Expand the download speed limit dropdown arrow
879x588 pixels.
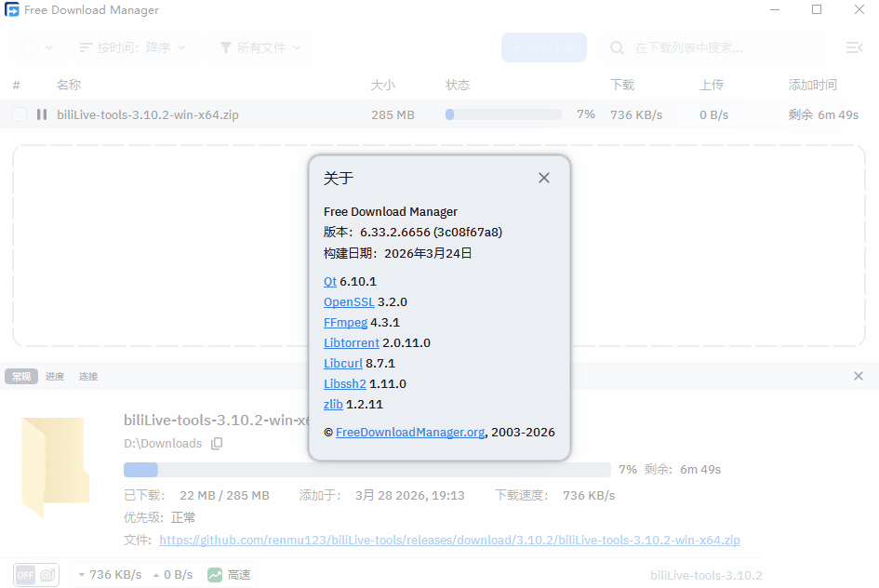click(80, 575)
